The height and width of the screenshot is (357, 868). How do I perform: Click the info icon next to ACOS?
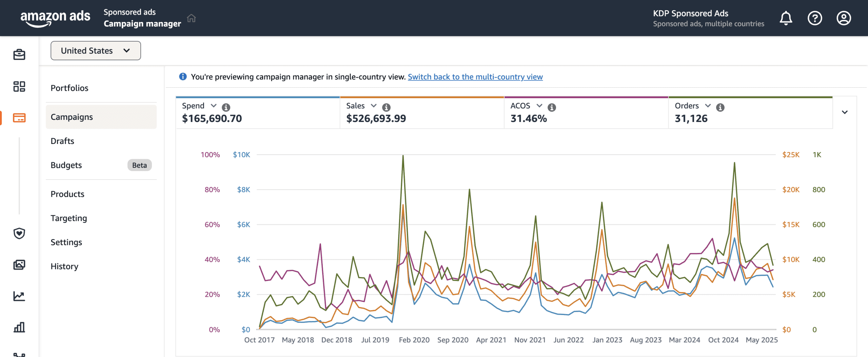(x=552, y=107)
